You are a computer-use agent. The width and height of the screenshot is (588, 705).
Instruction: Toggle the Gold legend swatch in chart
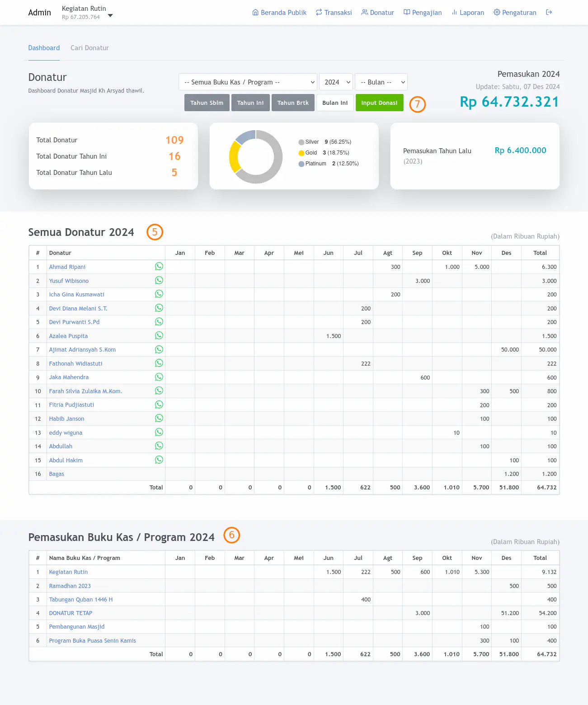click(x=301, y=153)
